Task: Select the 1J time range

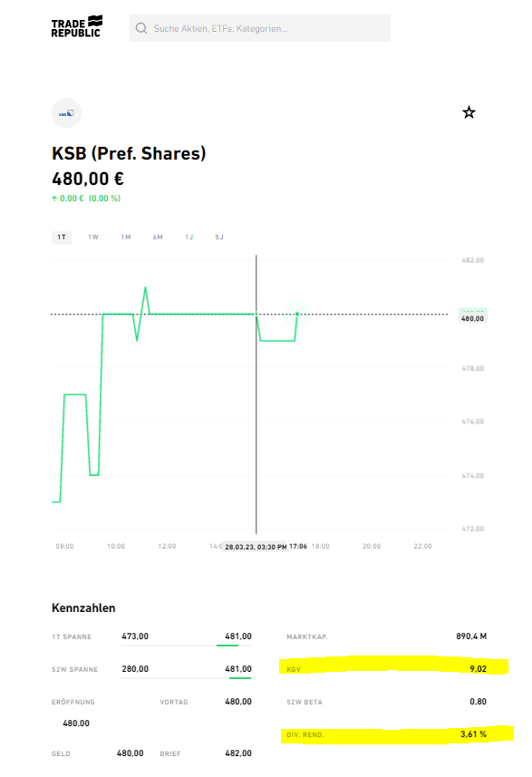Action: 189,237
